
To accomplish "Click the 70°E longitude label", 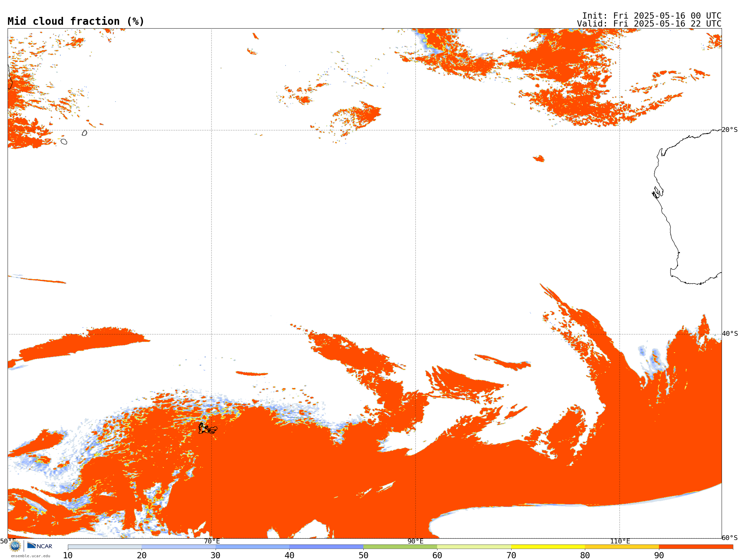I will click(x=212, y=541).
